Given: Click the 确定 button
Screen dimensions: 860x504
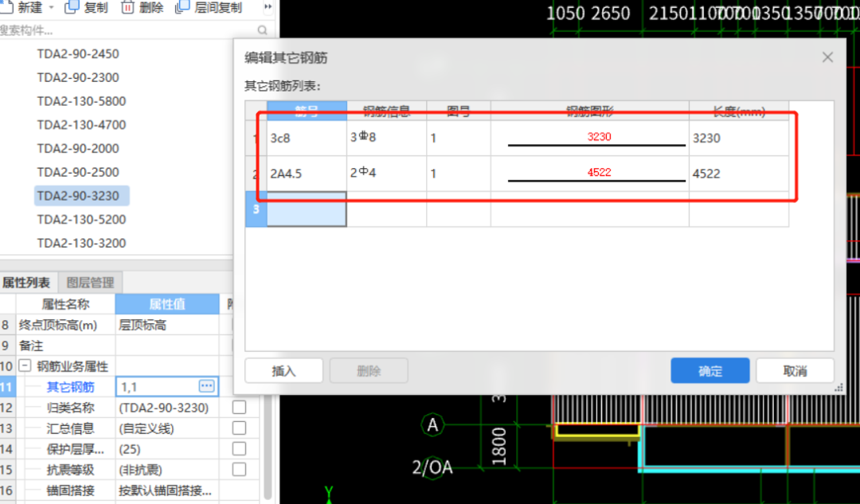Looking at the screenshot, I should 709,371.
